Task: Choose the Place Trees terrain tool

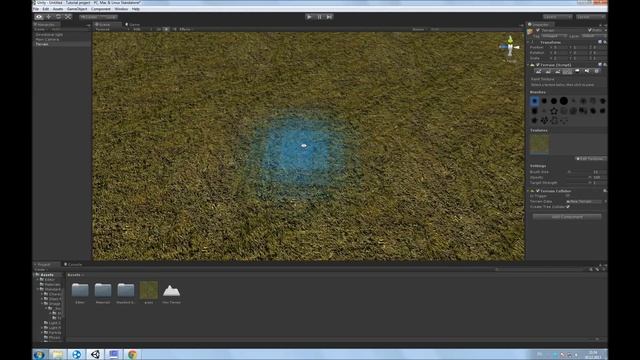Action: point(577,71)
